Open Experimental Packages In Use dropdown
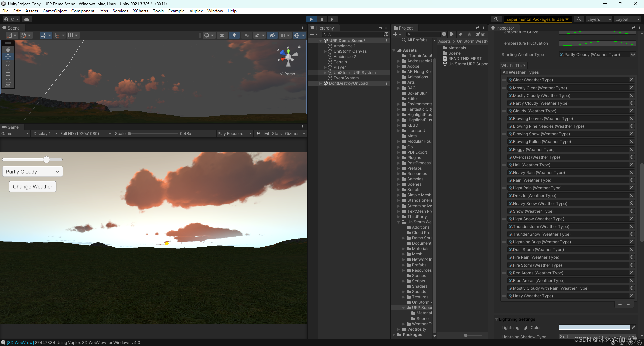Viewport: 644px width, 346px height. pyautogui.click(x=537, y=19)
